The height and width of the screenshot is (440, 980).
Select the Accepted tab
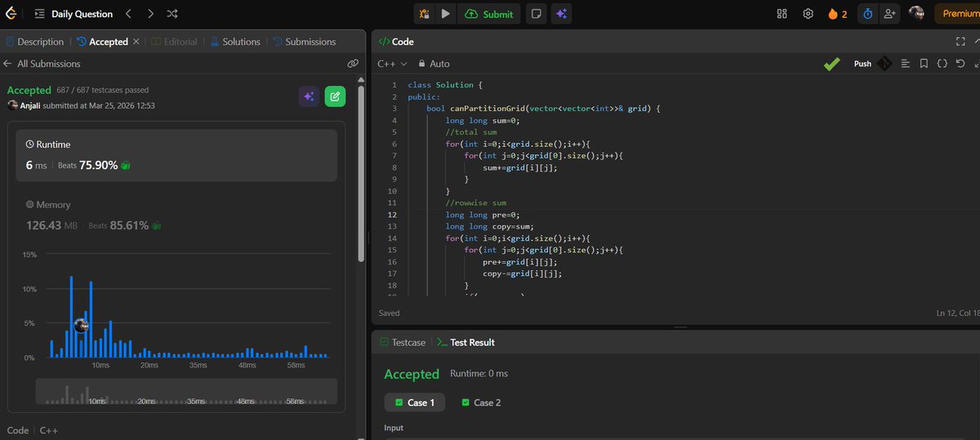point(103,42)
